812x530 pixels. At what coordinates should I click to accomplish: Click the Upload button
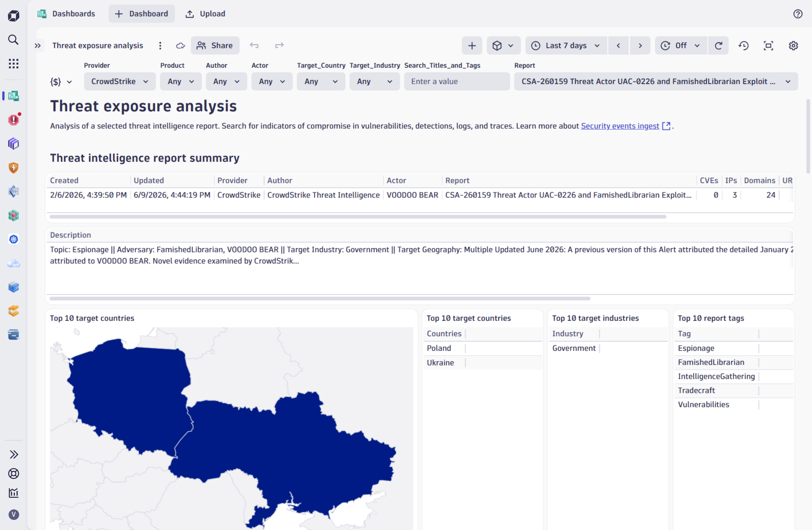(x=205, y=14)
